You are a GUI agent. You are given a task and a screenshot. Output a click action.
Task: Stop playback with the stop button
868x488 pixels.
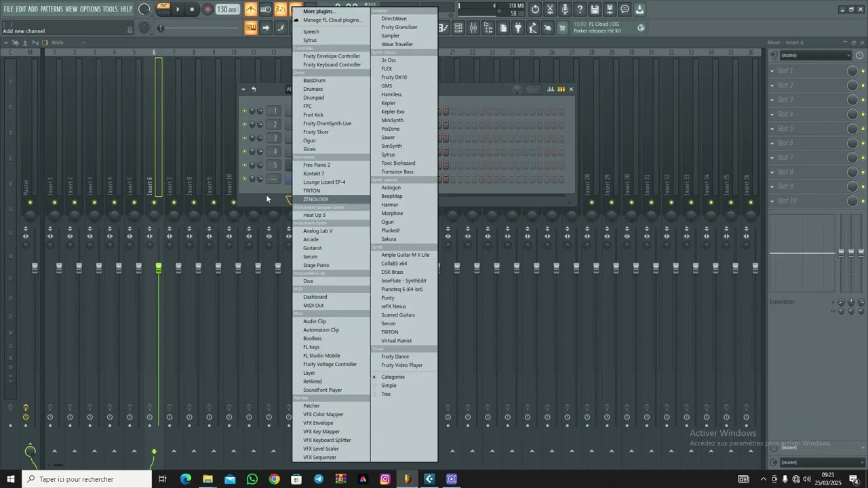[x=193, y=9]
